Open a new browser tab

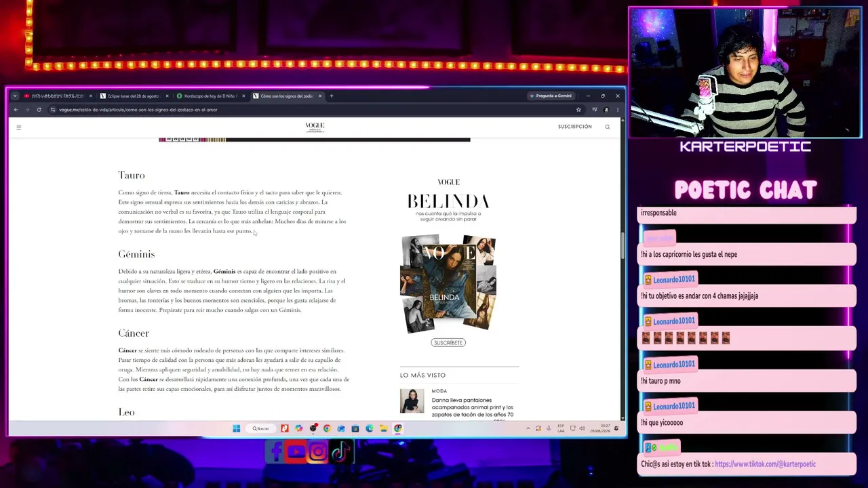tap(331, 96)
